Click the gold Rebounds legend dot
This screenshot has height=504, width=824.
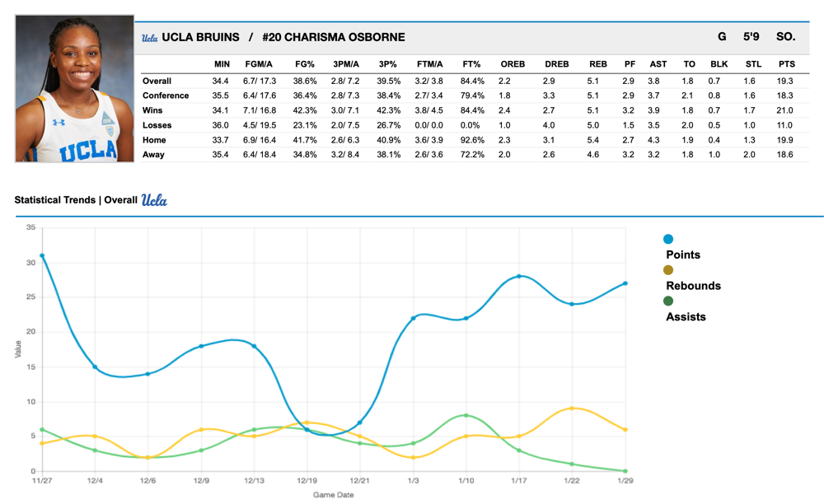668,270
